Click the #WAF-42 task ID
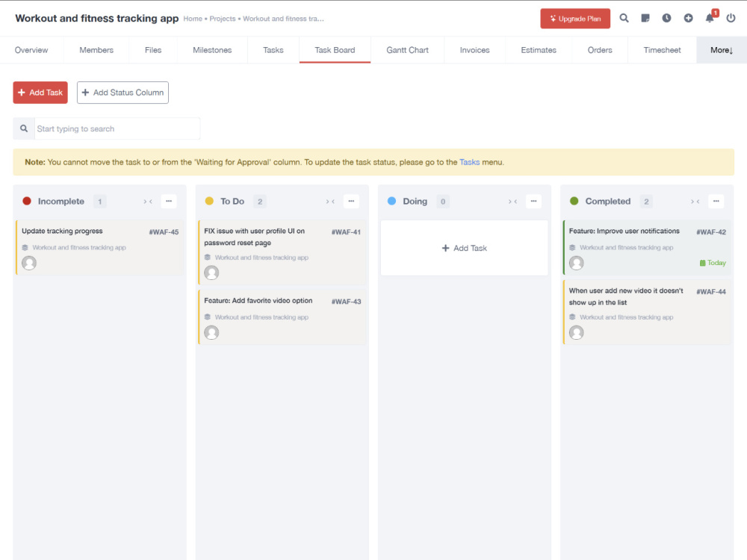 coord(711,232)
